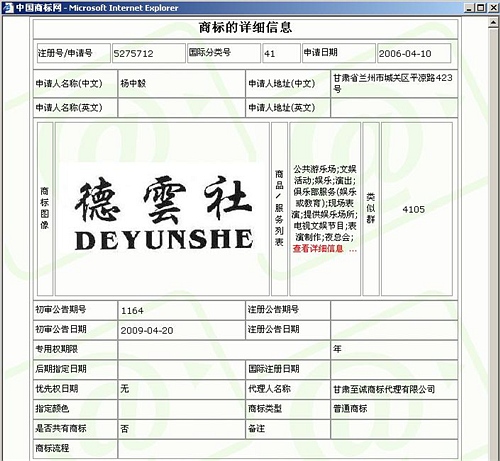Select the announcement date 2009-04-20
Viewport: 500px width, 461px height.
pyautogui.click(x=147, y=330)
